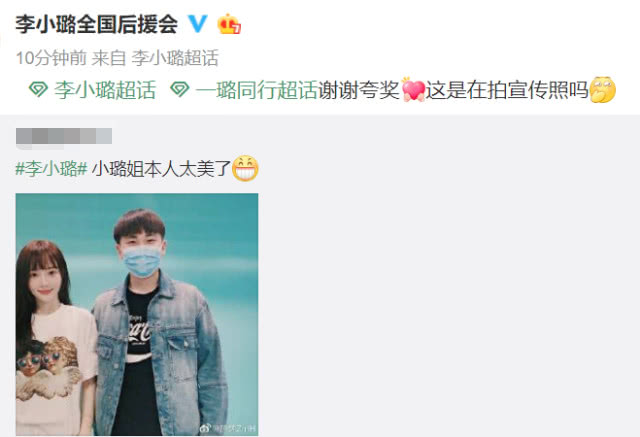Screen dimensions: 640x437
Task: Click the diamond icon before 一璐同行超话
Action: pos(180,89)
